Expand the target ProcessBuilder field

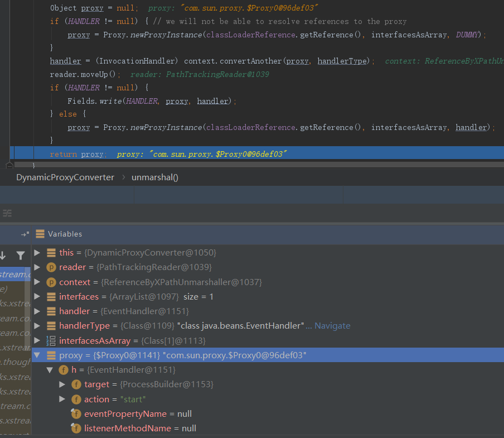coord(62,384)
